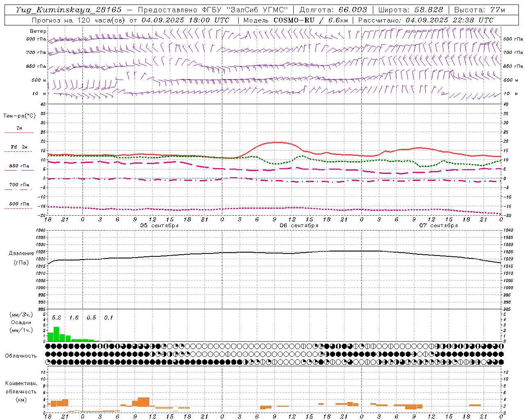Click 'Рассчитано: 04.09.2025 22:38 UTC' text
Image resolution: width=525 pixels, height=420 pixels.
pos(426,20)
